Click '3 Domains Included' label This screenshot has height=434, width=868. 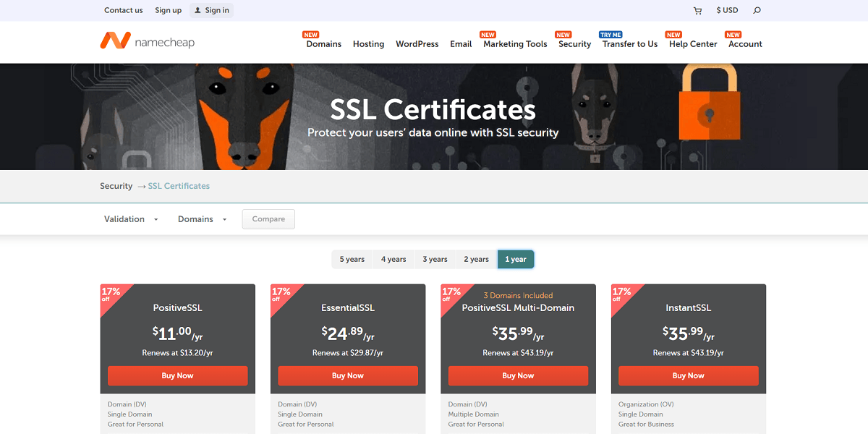click(x=518, y=295)
